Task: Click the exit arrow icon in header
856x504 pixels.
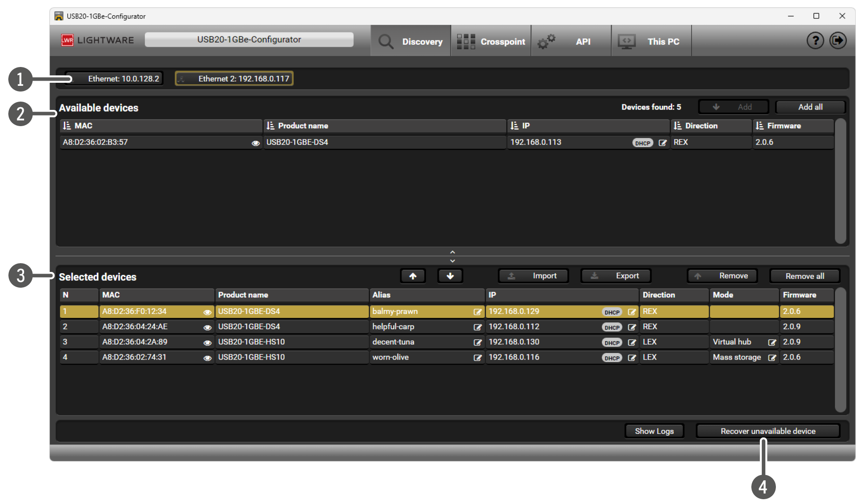Action: click(x=838, y=41)
